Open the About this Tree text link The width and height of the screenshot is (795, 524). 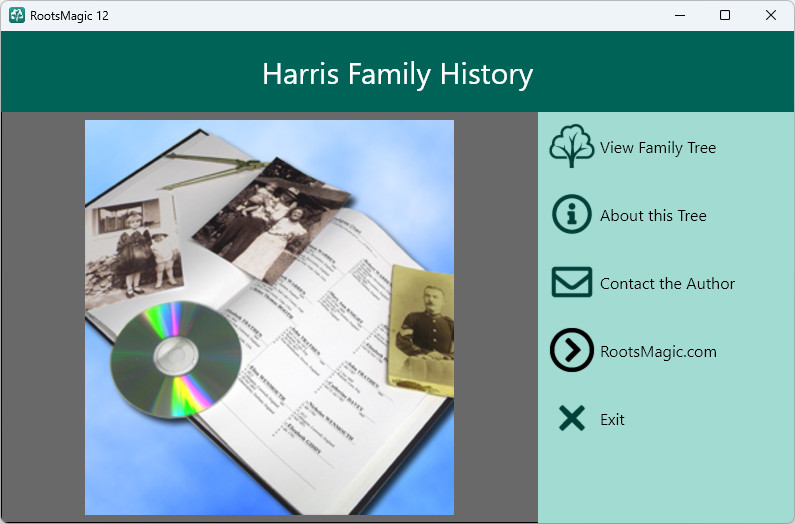tap(653, 216)
